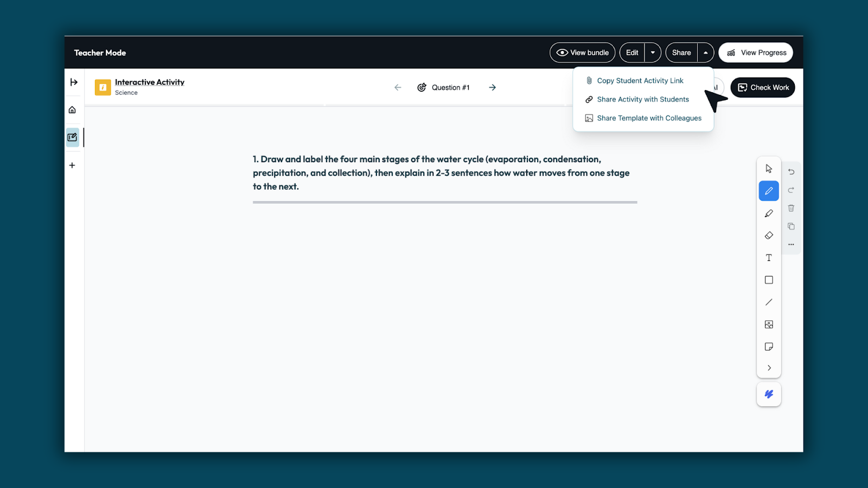Go to Home in the sidebar

72,110
